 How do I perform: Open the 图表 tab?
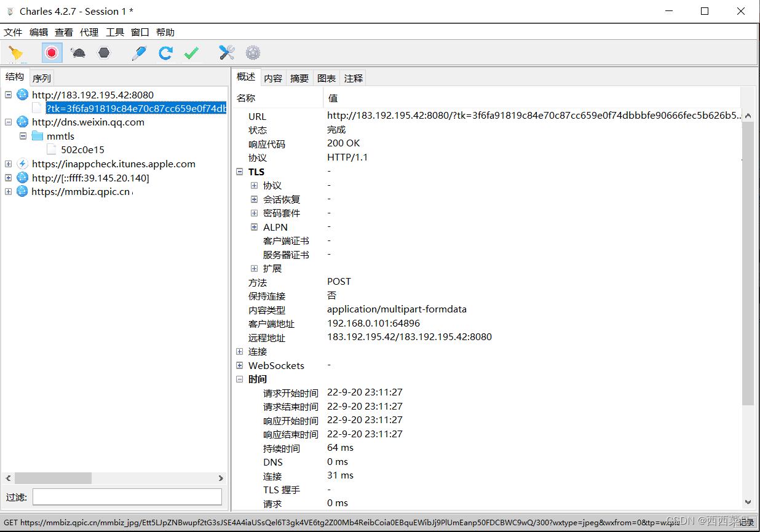pyautogui.click(x=326, y=77)
